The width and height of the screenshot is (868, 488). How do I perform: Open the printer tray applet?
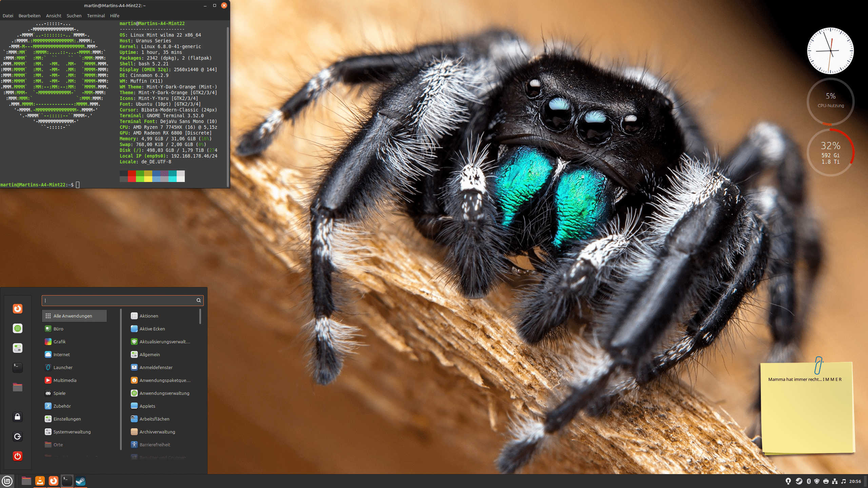pyautogui.click(x=826, y=481)
